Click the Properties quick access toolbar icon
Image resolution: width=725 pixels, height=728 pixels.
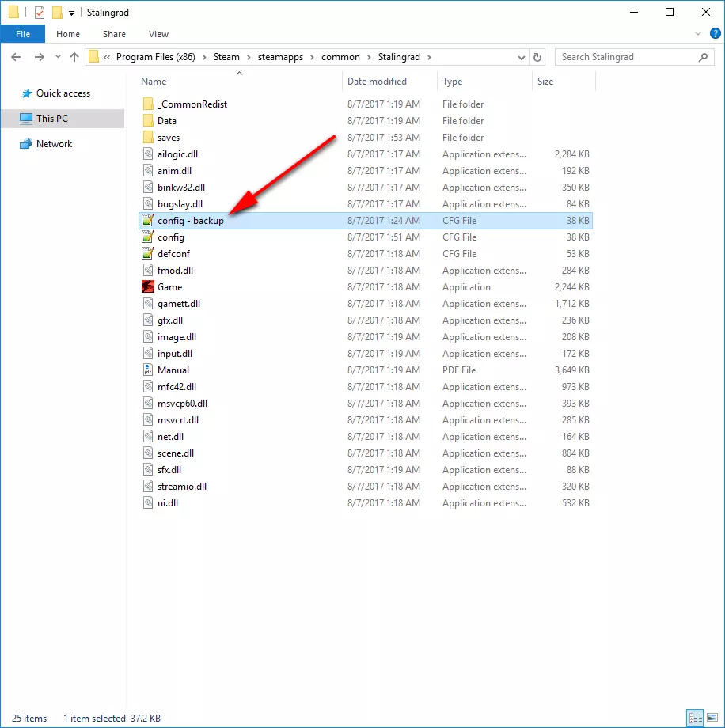(40, 13)
